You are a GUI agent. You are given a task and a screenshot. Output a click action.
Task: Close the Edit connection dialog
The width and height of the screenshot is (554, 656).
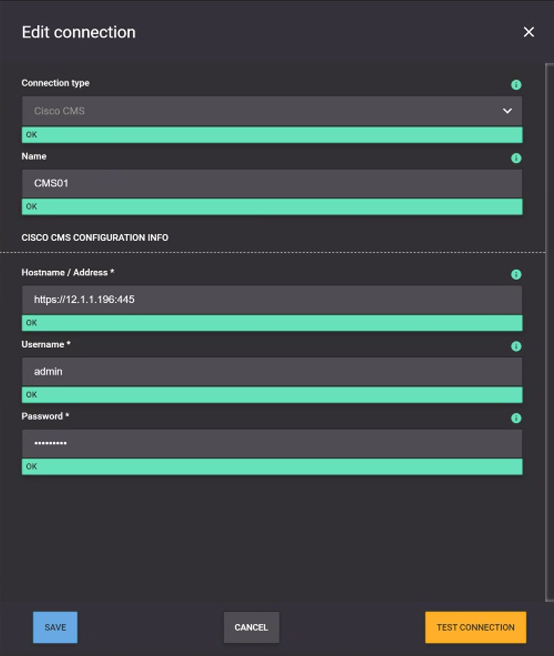click(x=528, y=32)
